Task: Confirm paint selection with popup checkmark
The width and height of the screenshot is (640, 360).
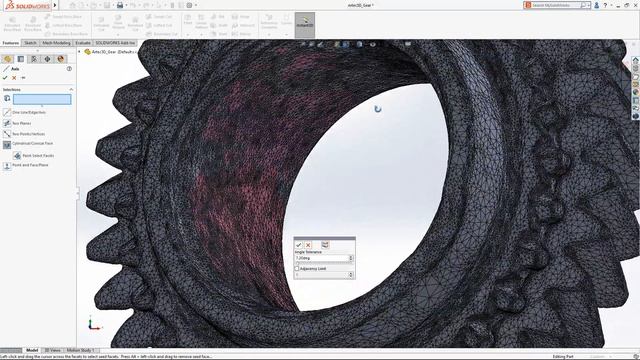Action: pyautogui.click(x=298, y=245)
